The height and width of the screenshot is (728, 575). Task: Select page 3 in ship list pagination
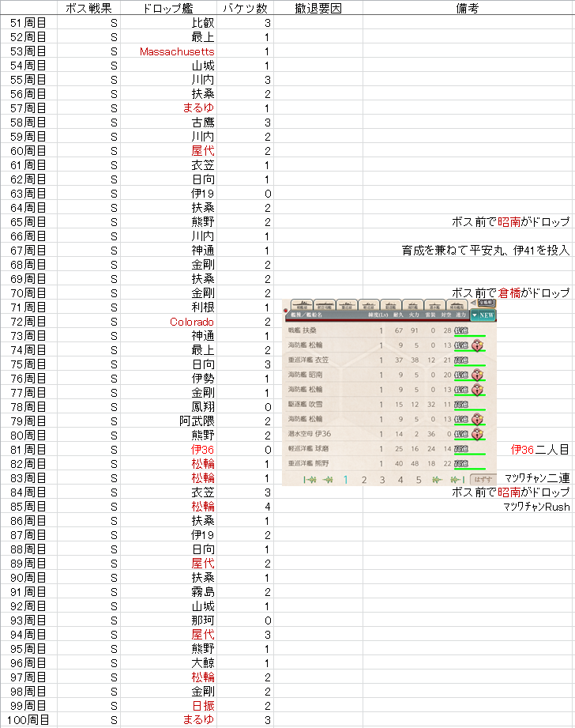coord(382,480)
